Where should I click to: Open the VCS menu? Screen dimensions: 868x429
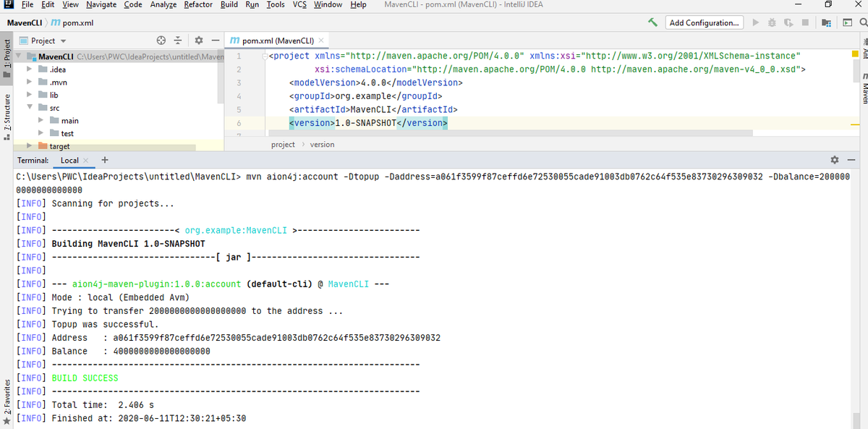[299, 5]
